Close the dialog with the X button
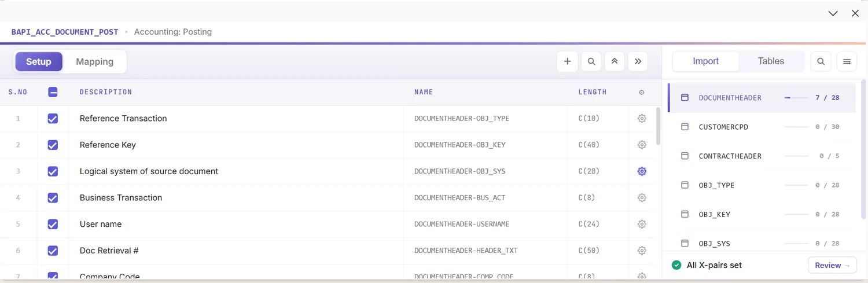868x283 pixels. [855, 13]
